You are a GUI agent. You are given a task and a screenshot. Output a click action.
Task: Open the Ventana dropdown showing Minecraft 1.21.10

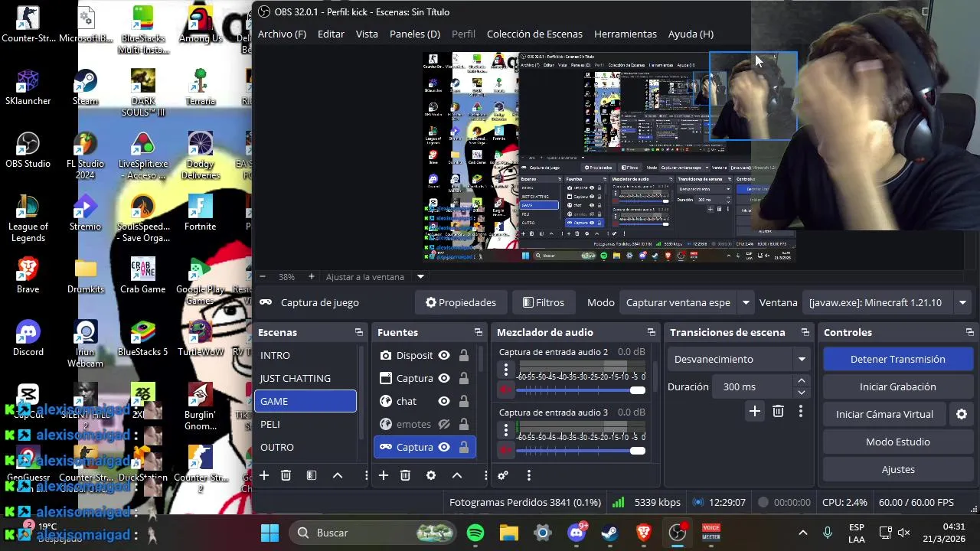(x=886, y=302)
